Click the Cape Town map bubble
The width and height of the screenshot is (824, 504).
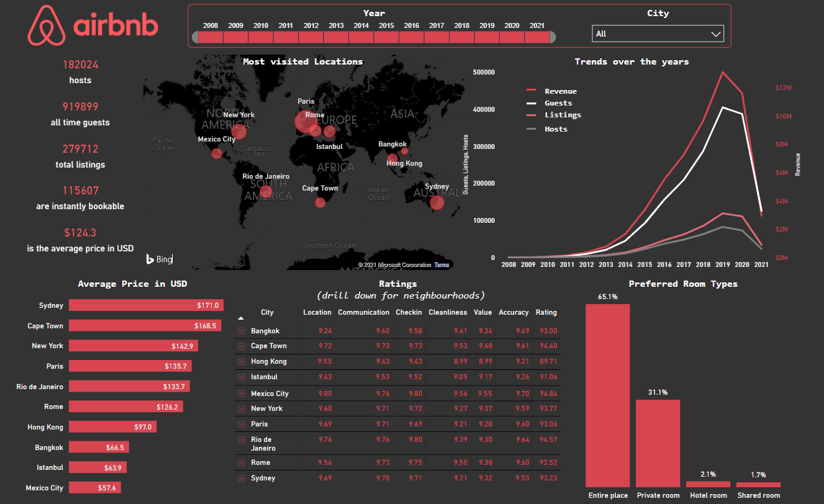coord(320,202)
